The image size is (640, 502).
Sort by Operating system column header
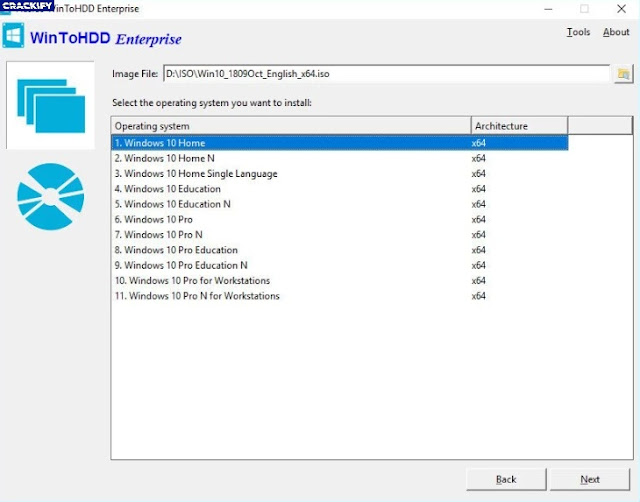(291, 126)
